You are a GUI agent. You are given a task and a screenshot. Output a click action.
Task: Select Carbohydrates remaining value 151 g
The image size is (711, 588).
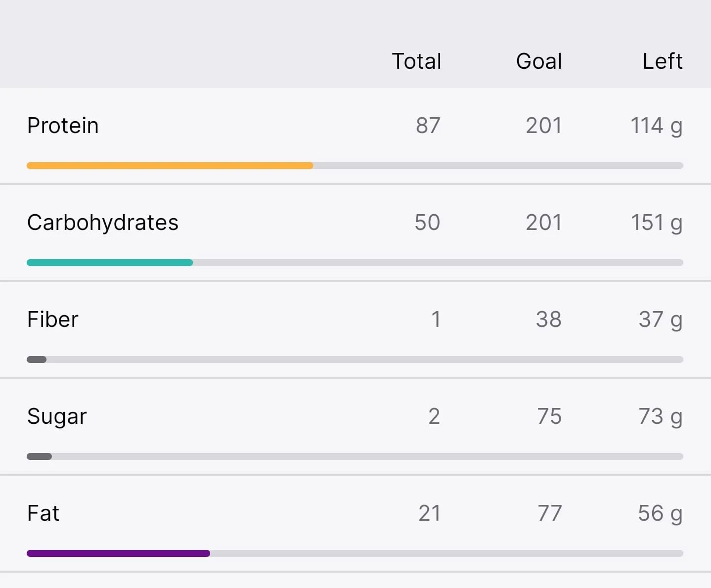[x=657, y=223]
